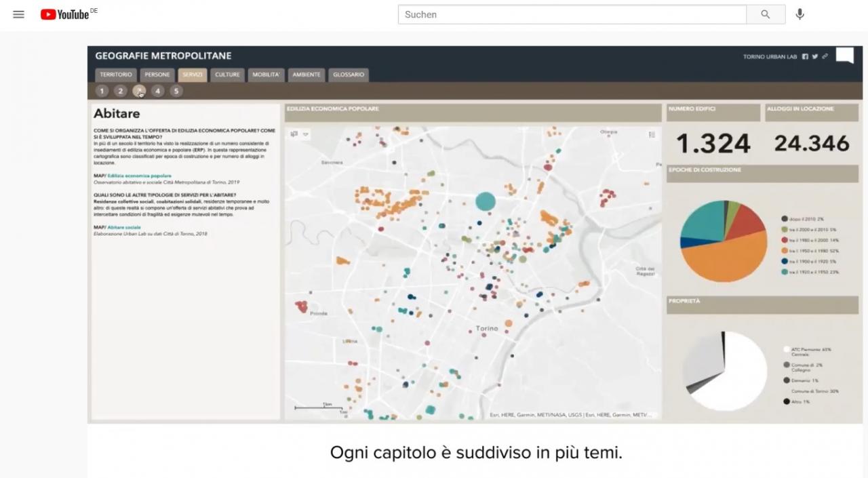This screenshot has width=868, height=478.
Task: Select legend entry 'tra il 1900 e il 1920 5%'
Action: click(810, 261)
